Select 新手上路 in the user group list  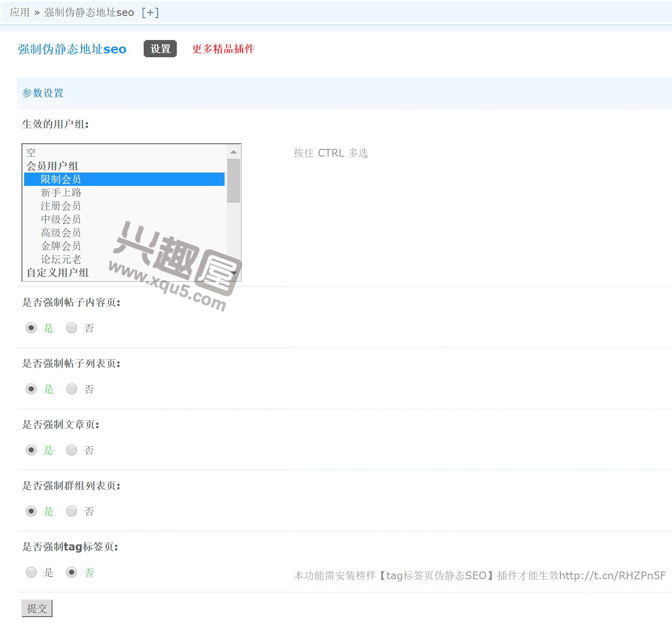(x=124, y=193)
